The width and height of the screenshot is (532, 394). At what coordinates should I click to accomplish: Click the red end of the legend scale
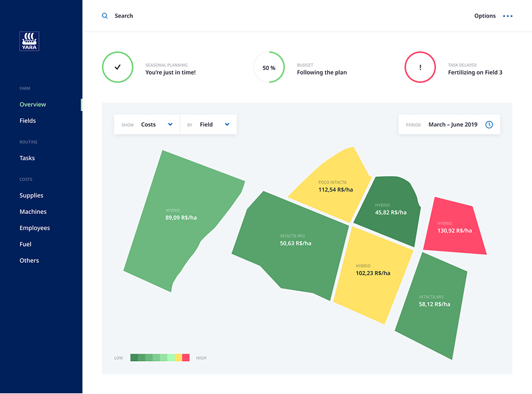point(186,358)
